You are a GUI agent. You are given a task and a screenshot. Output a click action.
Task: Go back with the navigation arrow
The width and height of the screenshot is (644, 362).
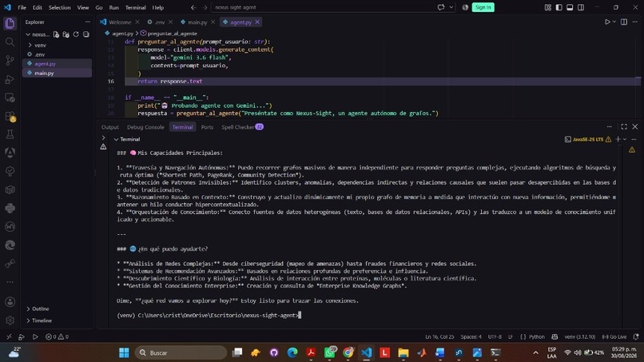click(193, 7)
